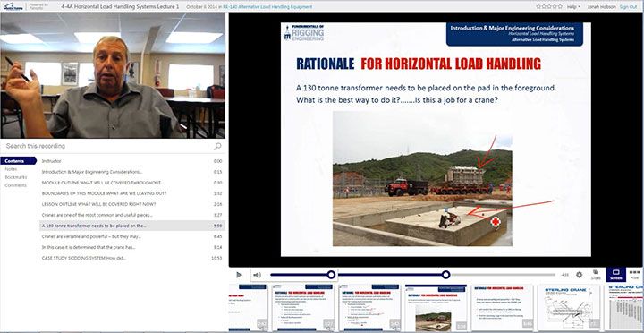Switch to Bookmarks tab
644x333 pixels.
click(15, 177)
